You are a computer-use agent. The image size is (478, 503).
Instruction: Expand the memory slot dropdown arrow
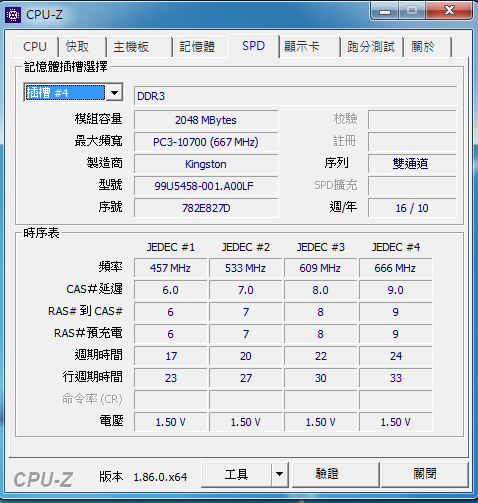pyautogui.click(x=114, y=93)
